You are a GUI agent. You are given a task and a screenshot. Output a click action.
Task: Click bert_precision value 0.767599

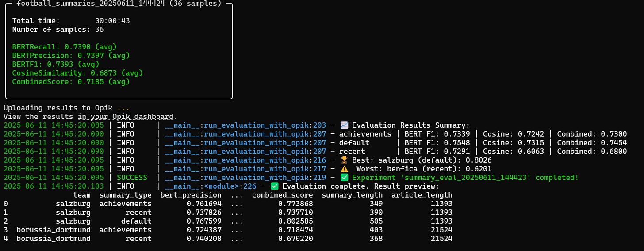pyautogui.click(x=204, y=221)
